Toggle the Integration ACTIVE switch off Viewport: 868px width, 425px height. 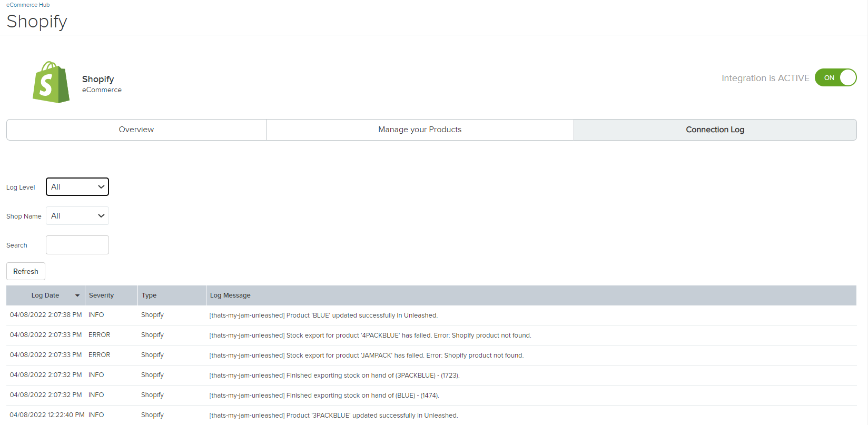(835, 77)
